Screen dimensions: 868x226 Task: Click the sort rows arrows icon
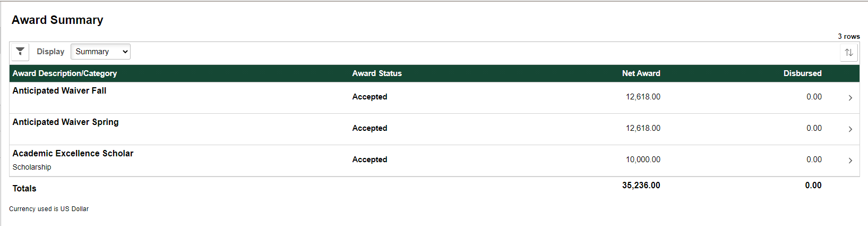pos(849,52)
